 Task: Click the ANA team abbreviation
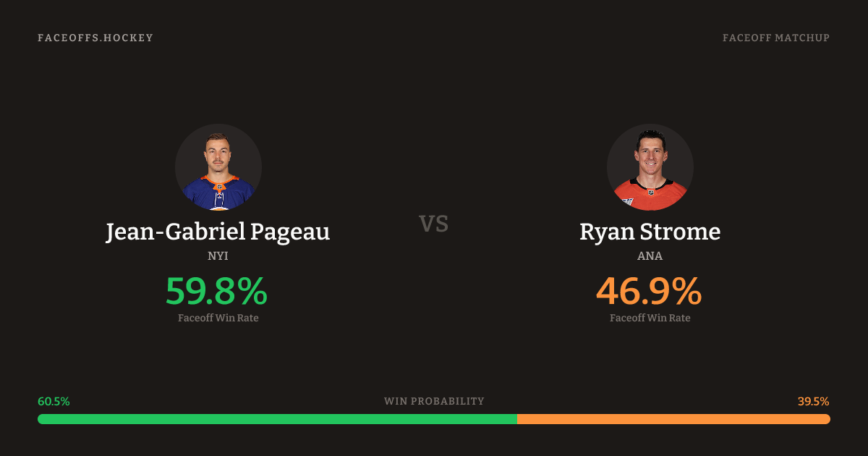[650, 256]
